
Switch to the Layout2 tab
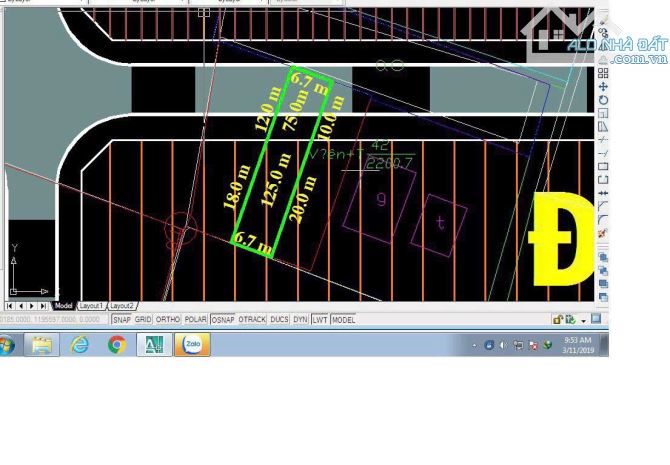coord(122,306)
